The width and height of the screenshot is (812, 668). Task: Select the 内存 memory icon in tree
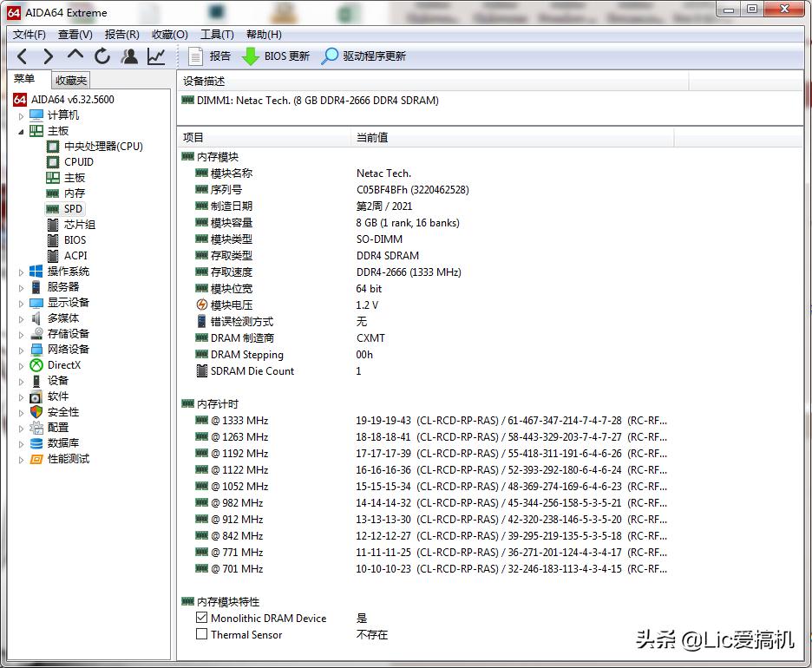53,193
